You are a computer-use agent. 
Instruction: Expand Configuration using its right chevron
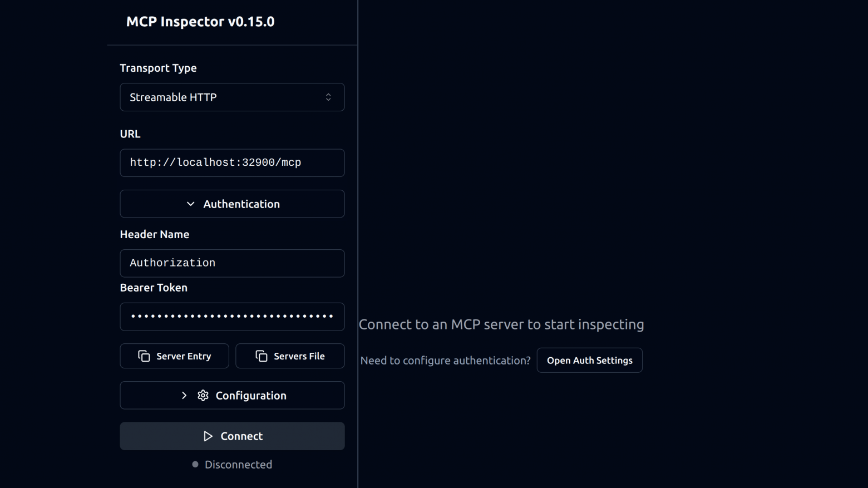point(184,396)
